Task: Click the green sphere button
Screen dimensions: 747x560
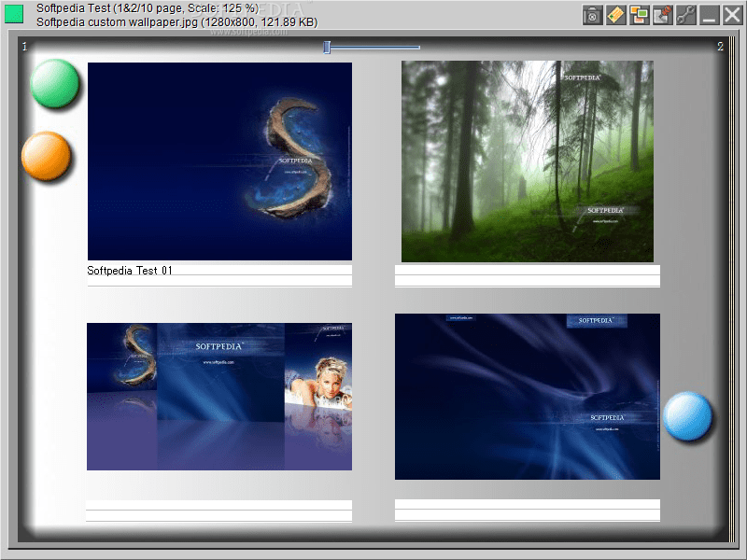Action: [54, 83]
